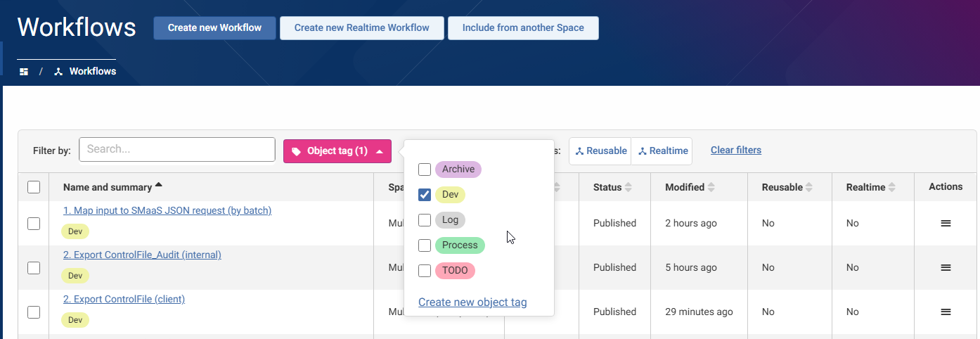Image resolution: width=980 pixels, height=339 pixels.
Task: Click the Dev tag under Export ControlFile_Audit
Action: coord(75,276)
